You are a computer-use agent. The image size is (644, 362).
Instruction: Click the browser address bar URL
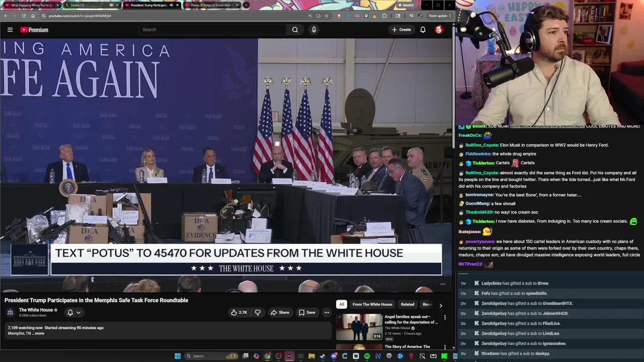point(79,16)
